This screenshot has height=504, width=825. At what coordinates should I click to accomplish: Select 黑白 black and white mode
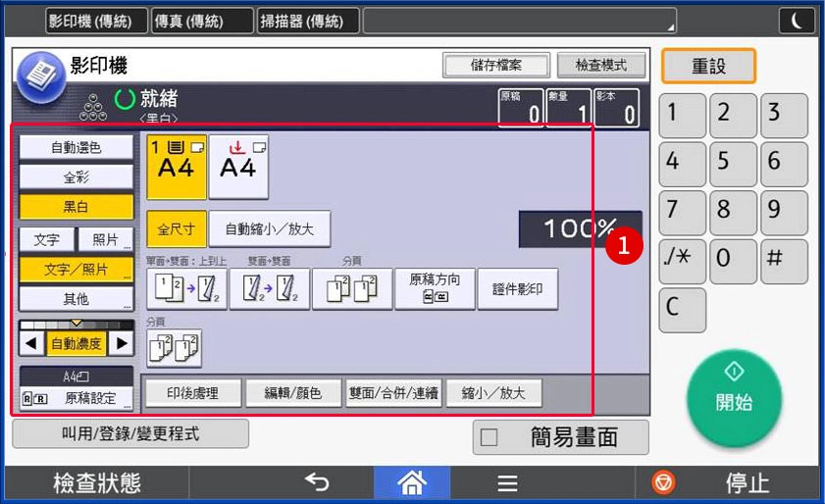pos(77,207)
